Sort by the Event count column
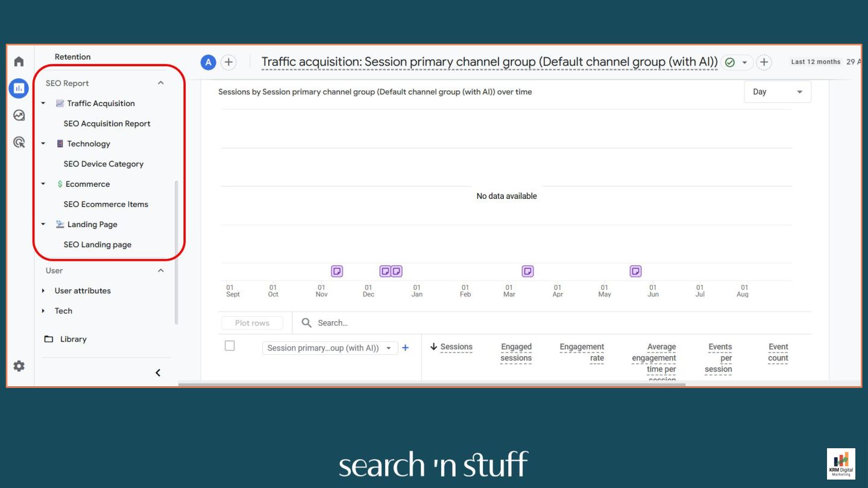868x488 pixels. point(778,352)
